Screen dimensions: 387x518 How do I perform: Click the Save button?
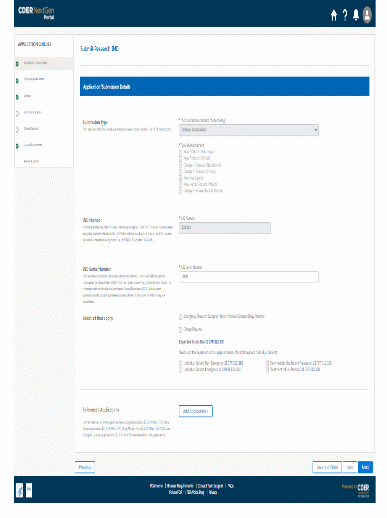click(x=350, y=467)
